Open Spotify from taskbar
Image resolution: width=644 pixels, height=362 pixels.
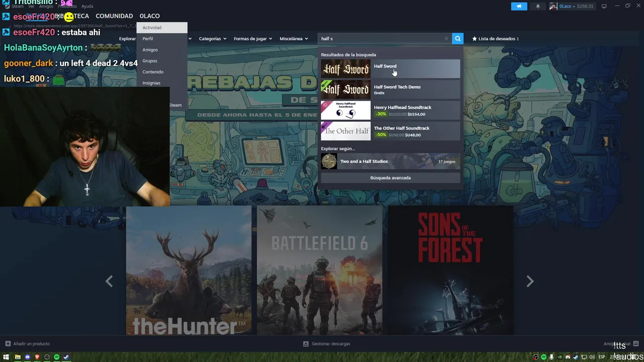[x=56, y=357]
